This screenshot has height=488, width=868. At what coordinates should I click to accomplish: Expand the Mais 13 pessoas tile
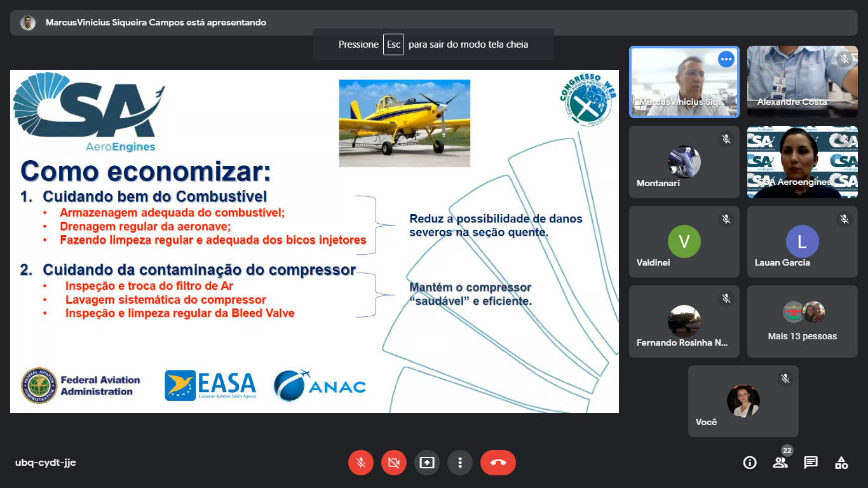click(802, 322)
